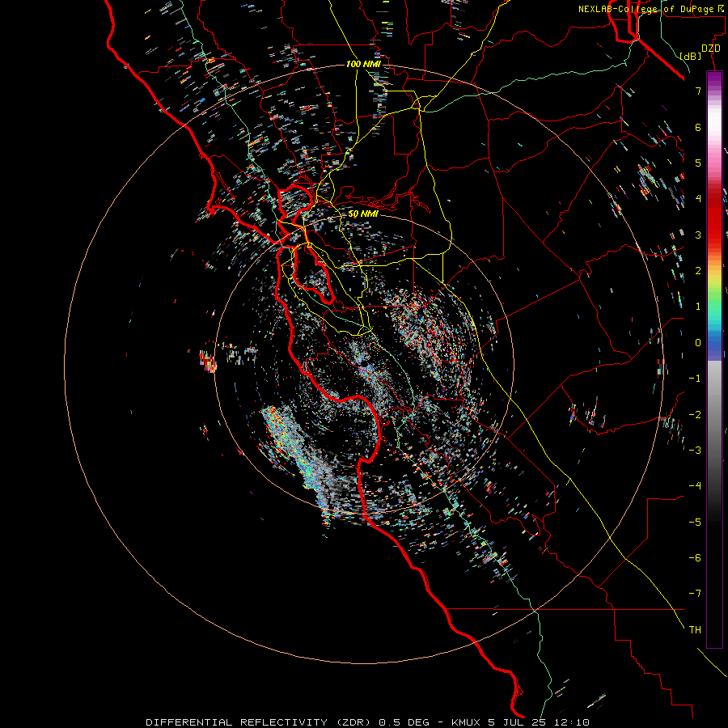The height and width of the screenshot is (728, 728).
Task: Click the [dB] unit label
Action: tap(690, 56)
